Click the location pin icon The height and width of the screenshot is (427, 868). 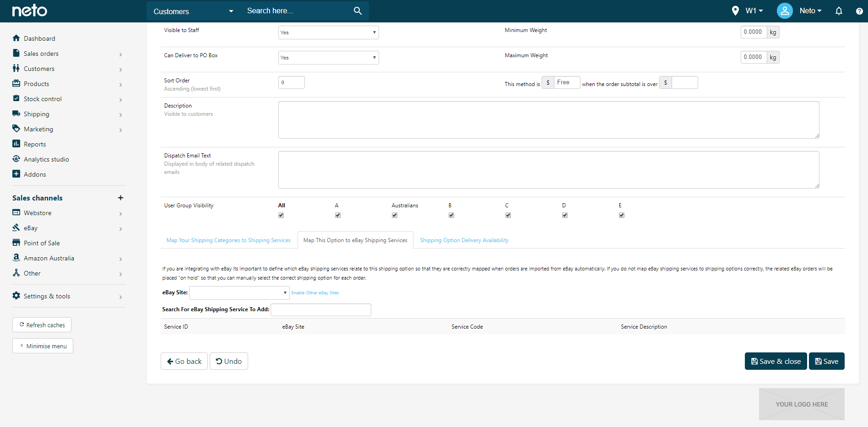pos(735,11)
